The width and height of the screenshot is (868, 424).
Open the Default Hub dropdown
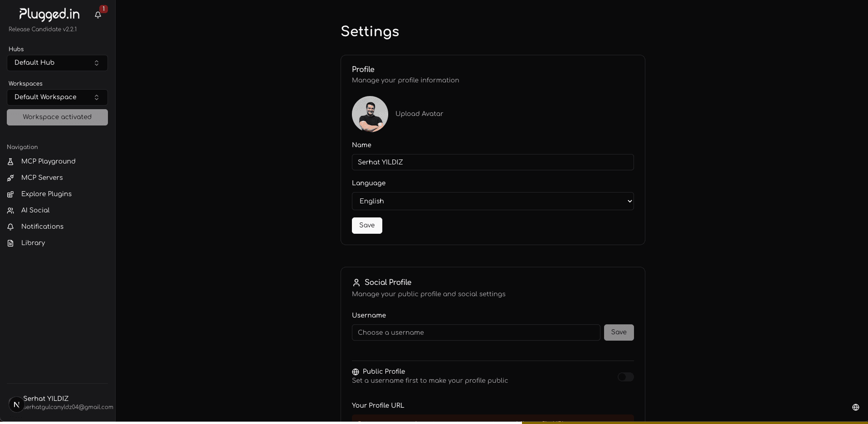coord(57,63)
